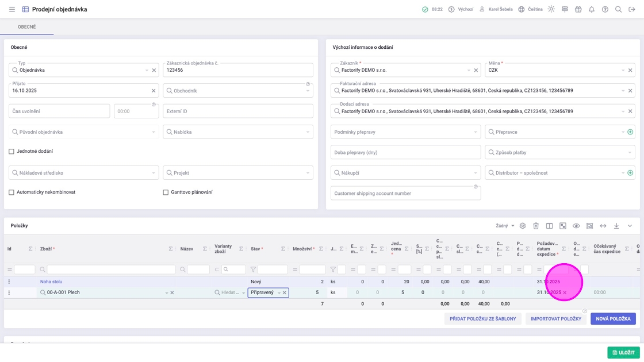This screenshot has height=362, width=644.
Task: Toggle the light theme sun icon
Action: 551,9
